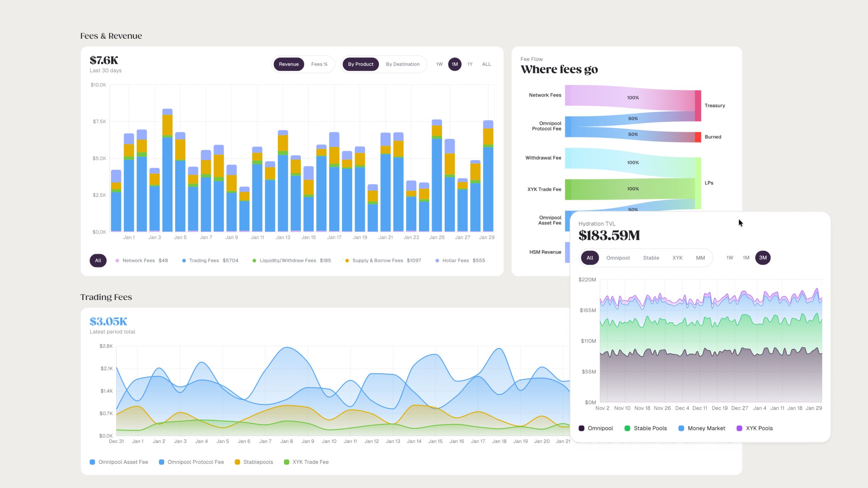
Task: Click the Treasury node in fee flow
Action: 698,105
